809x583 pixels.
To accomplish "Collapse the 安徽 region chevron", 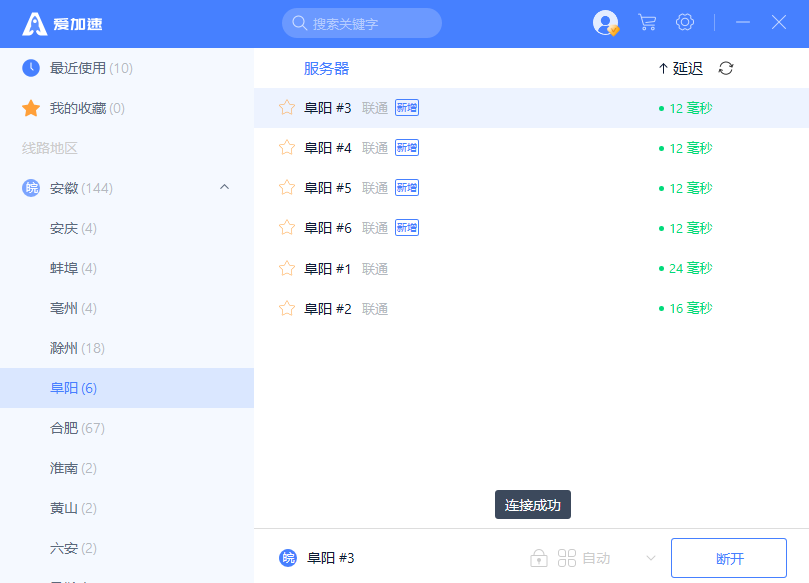I will [224, 187].
